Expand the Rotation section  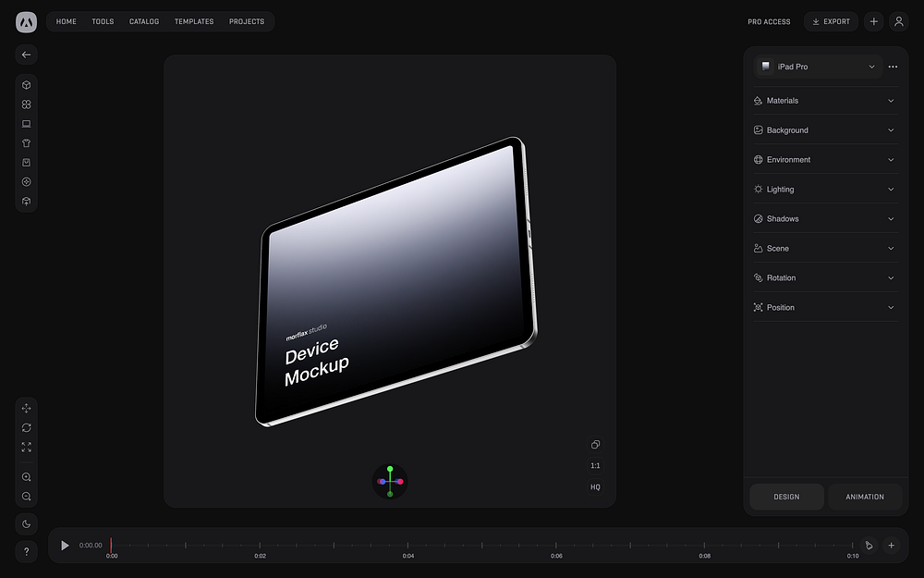click(825, 277)
